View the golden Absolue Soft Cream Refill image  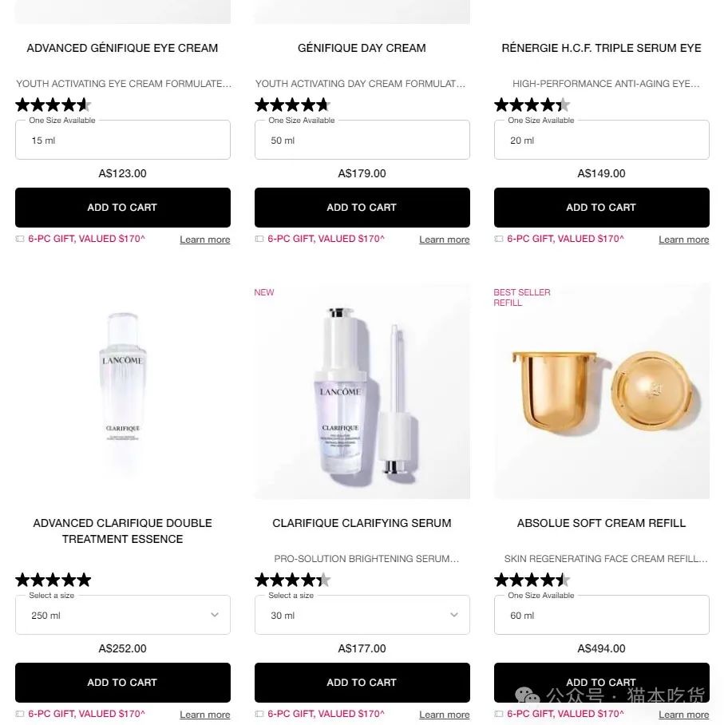[602, 391]
